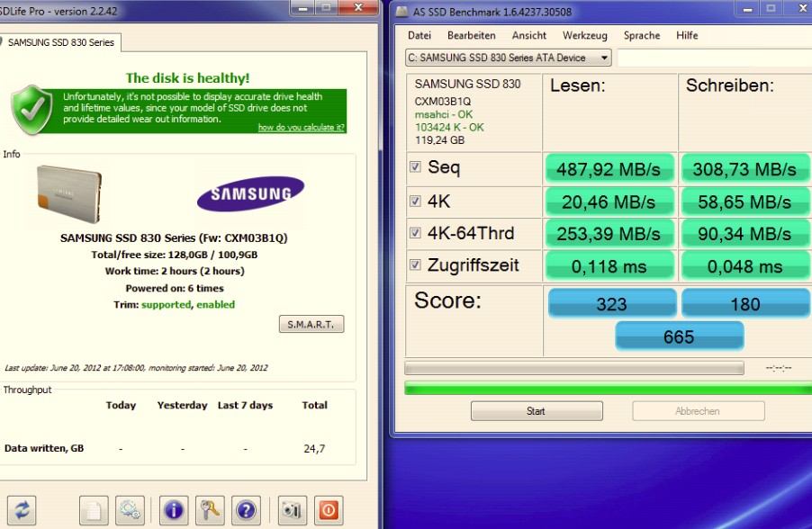This screenshot has height=529, width=812.
Task: Select the SAMSUNG SSD 830 Series tab
Action: point(60,42)
